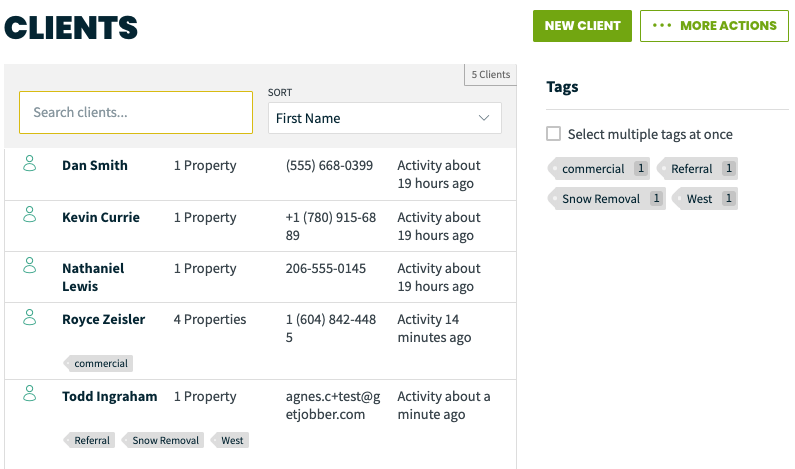Click the person icon beside Dan Smith
795x469 pixels.
(30, 164)
